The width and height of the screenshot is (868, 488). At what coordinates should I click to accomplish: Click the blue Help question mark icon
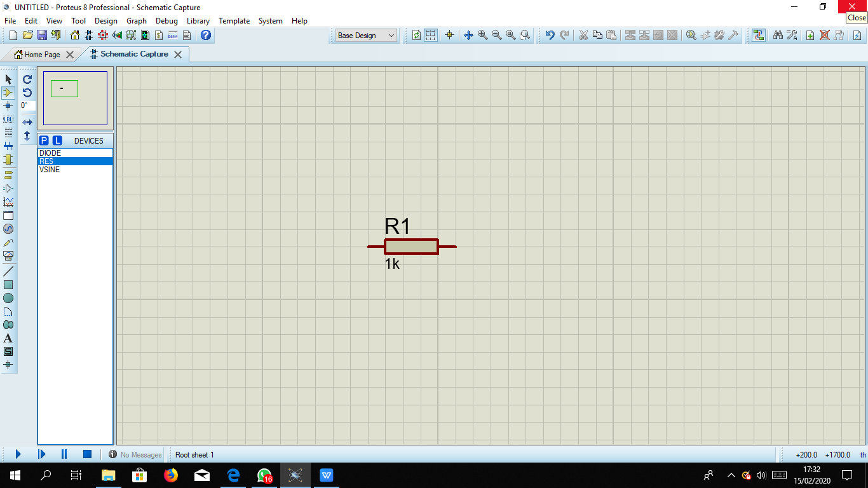click(x=206, y=36)
